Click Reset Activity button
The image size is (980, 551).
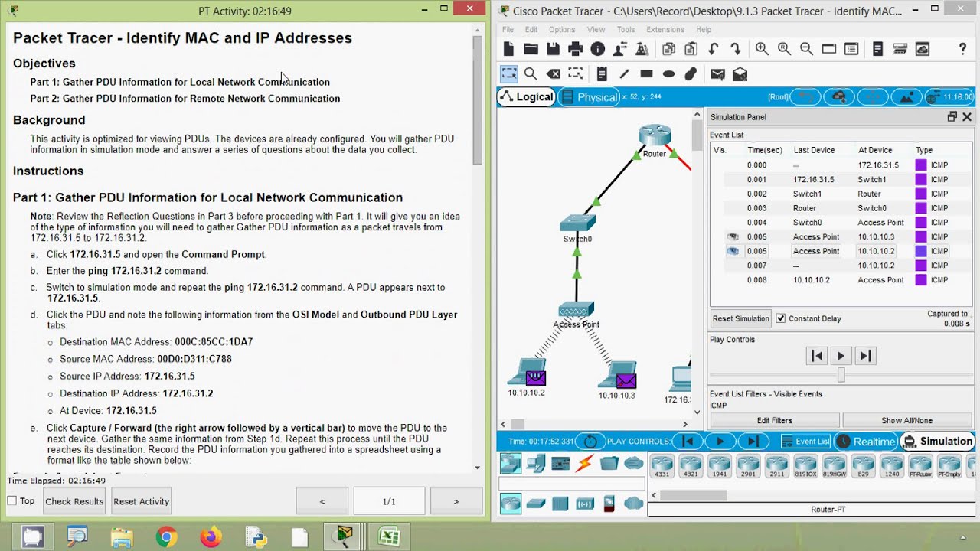141,501
